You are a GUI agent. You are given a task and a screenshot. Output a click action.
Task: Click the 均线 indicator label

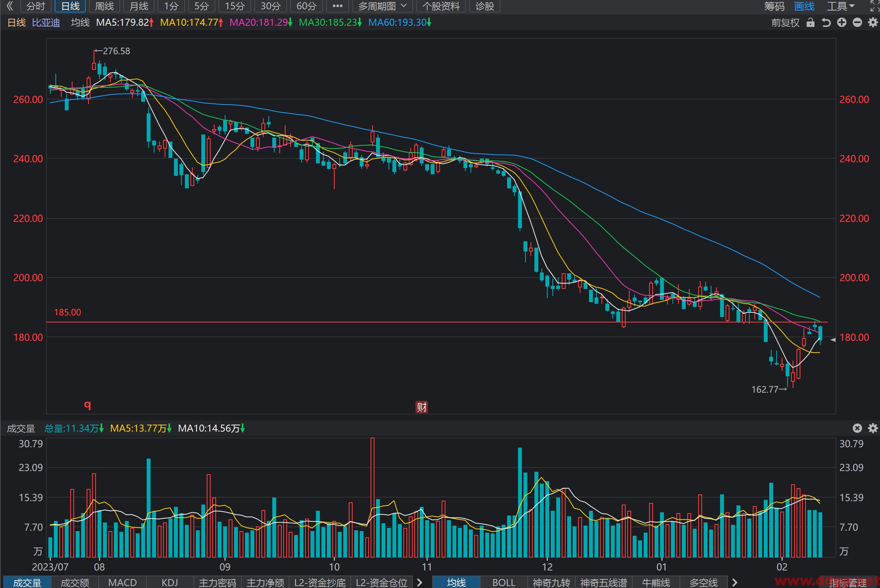click(x=80, y=23)
